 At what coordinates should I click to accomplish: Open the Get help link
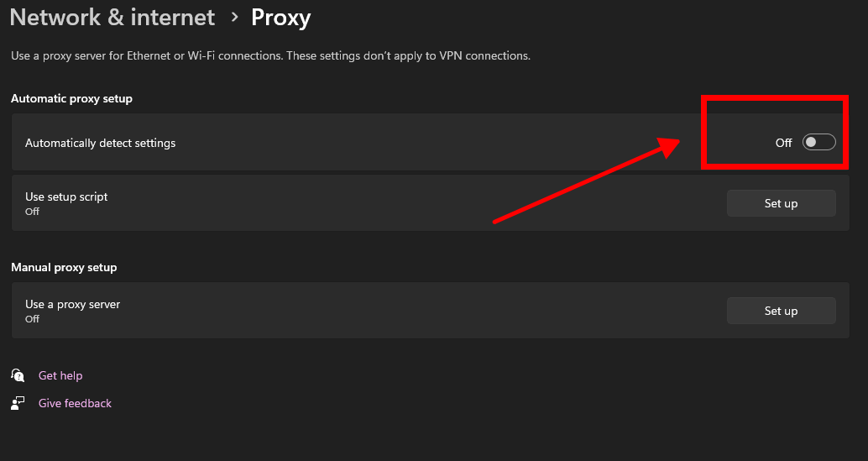pyautogui.click(x=60, y=375)
